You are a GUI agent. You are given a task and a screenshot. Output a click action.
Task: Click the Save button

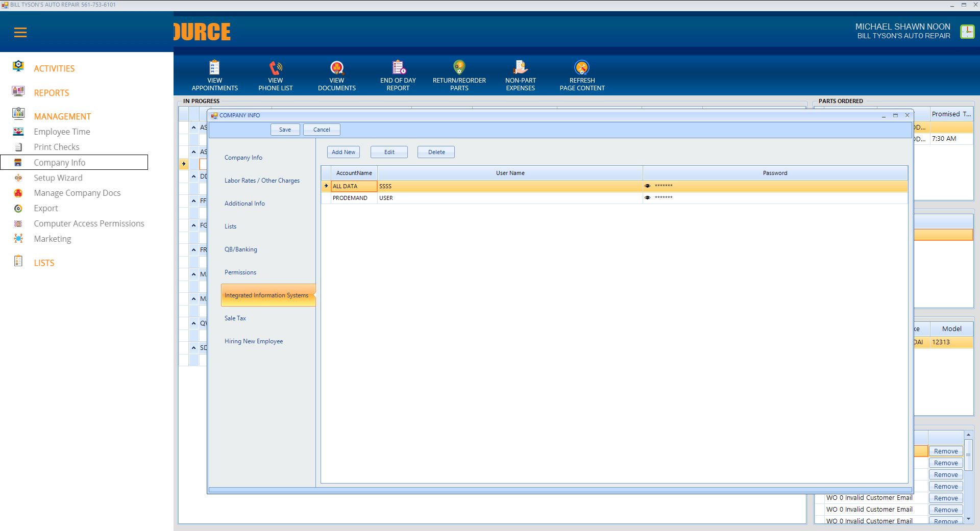click(x=285, y=130)
